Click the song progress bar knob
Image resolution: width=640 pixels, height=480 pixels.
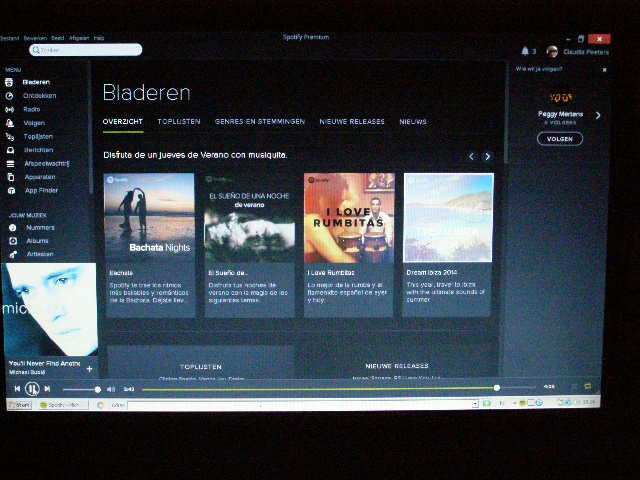click(496, 388)
